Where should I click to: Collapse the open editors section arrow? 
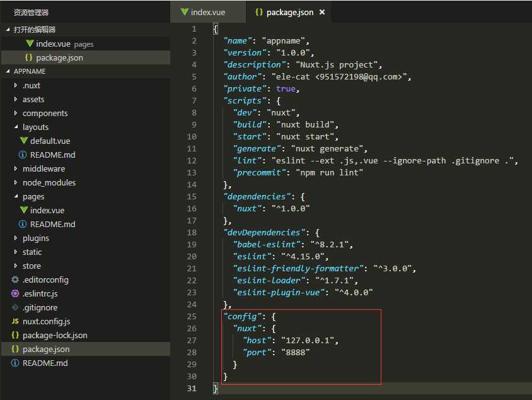[x=8, y=30]
